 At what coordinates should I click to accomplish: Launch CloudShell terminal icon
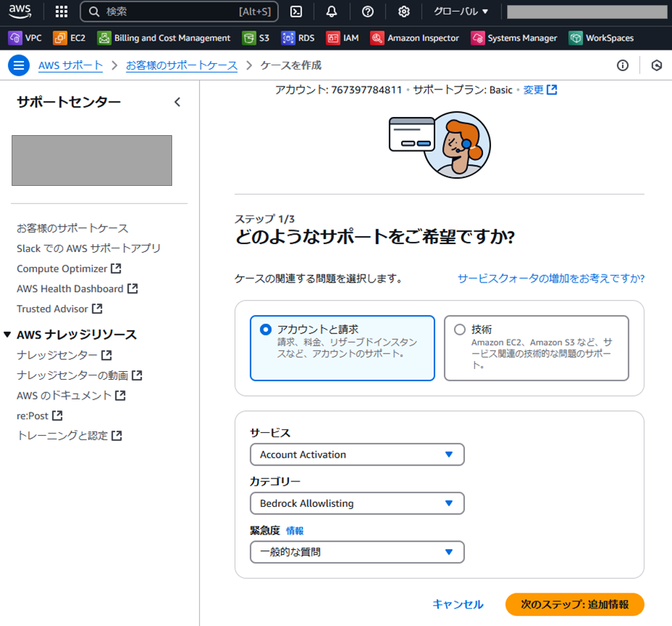[x=296, y=12]
